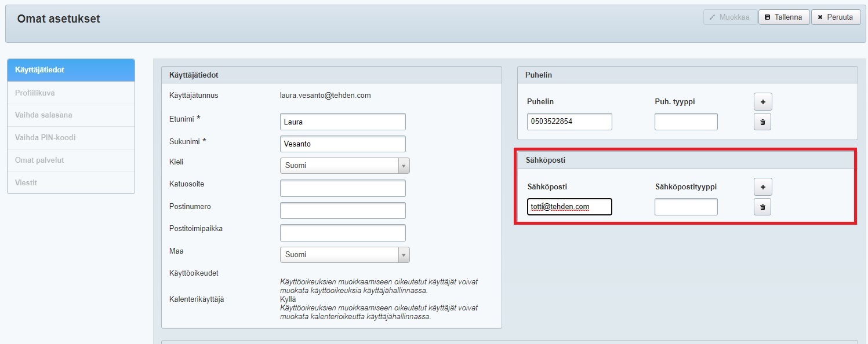Open the Omat palvelut section
The width and height of the screenshot is (868, 344).
(x=71, y=160)
